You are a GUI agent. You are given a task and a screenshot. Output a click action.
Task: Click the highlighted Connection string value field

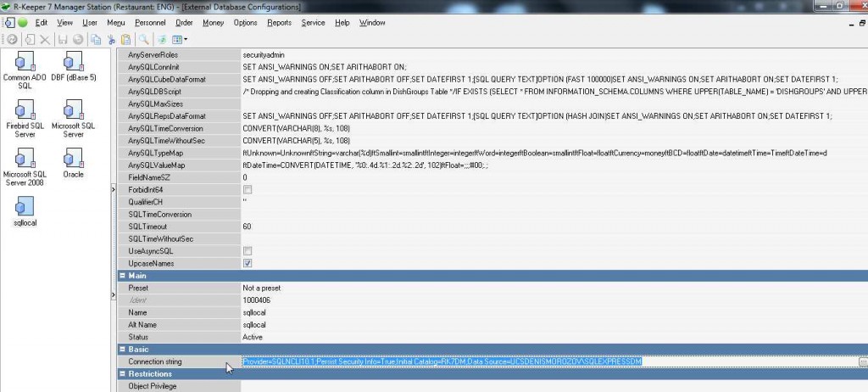point(549,361)
